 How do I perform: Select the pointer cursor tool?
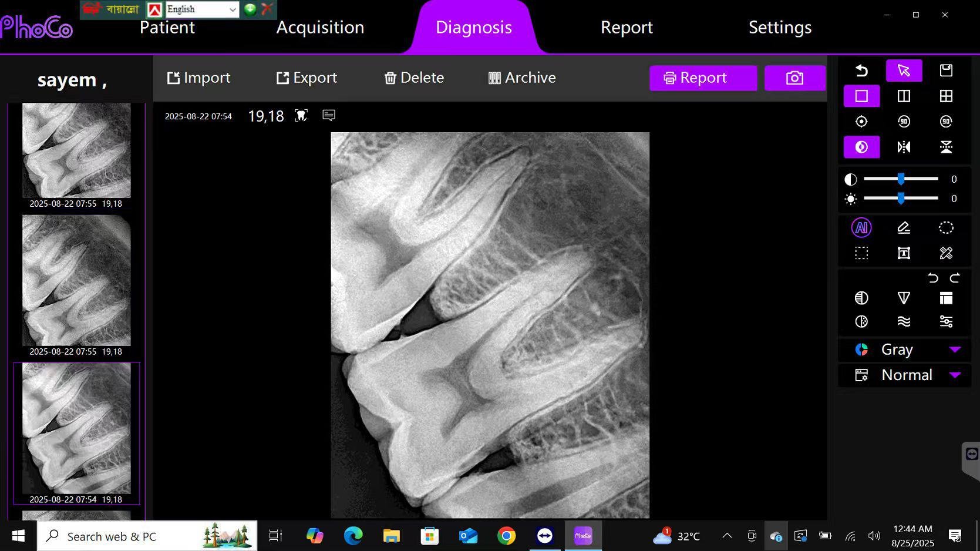tap(904, 70)
